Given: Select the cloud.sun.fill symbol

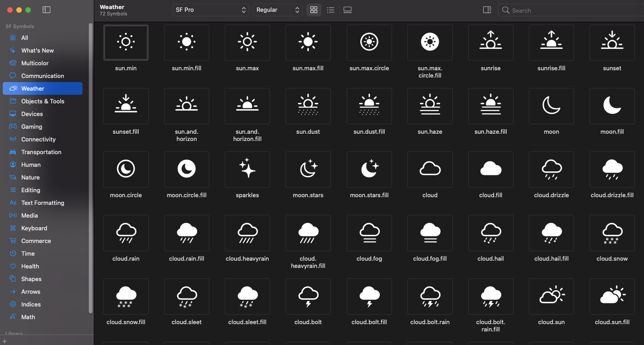Looking at the screenshot, I should point(612,296).
